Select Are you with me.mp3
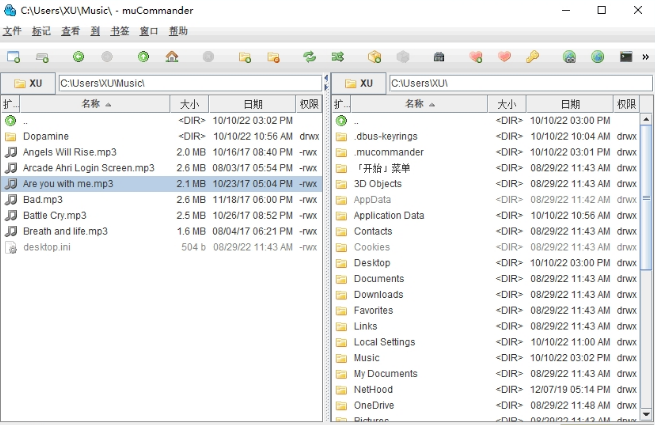The width and height of the screenshot is (655, 425). 162,184
